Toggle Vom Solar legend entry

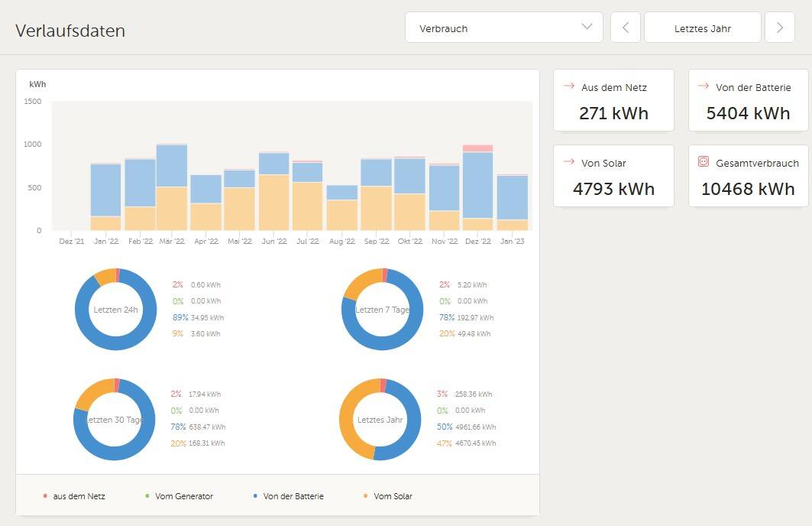pyautogui.click(x=387, y=496)
